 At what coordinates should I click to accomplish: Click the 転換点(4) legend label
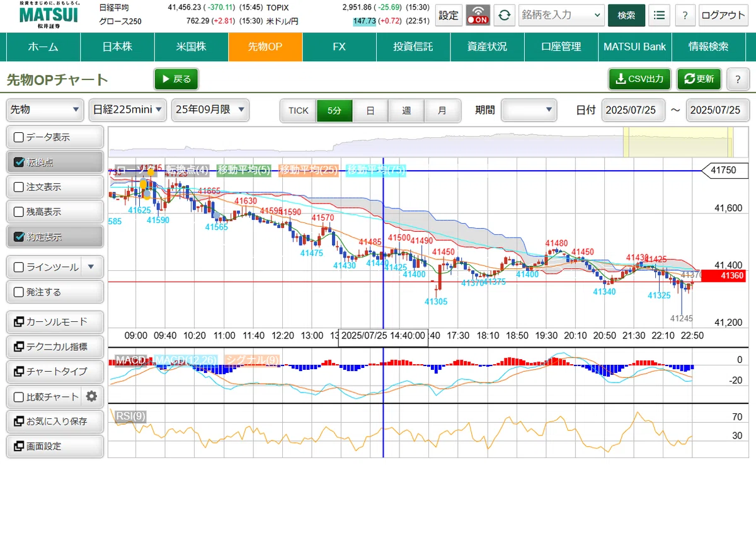pos(186,169)
